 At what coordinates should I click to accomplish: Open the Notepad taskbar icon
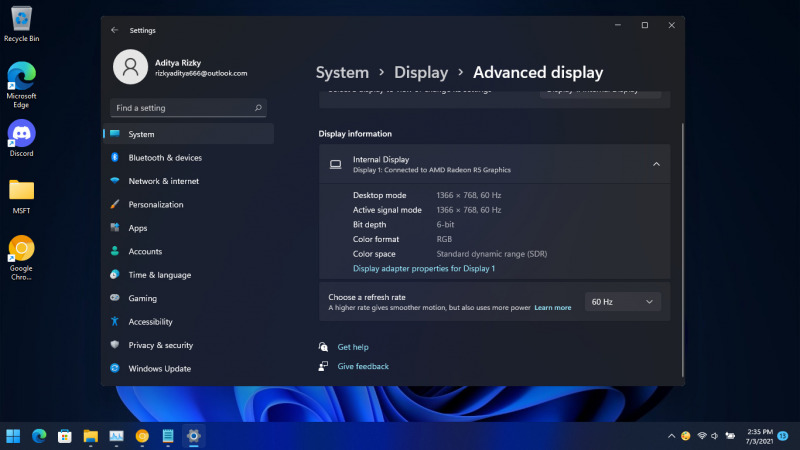point(168,436)
